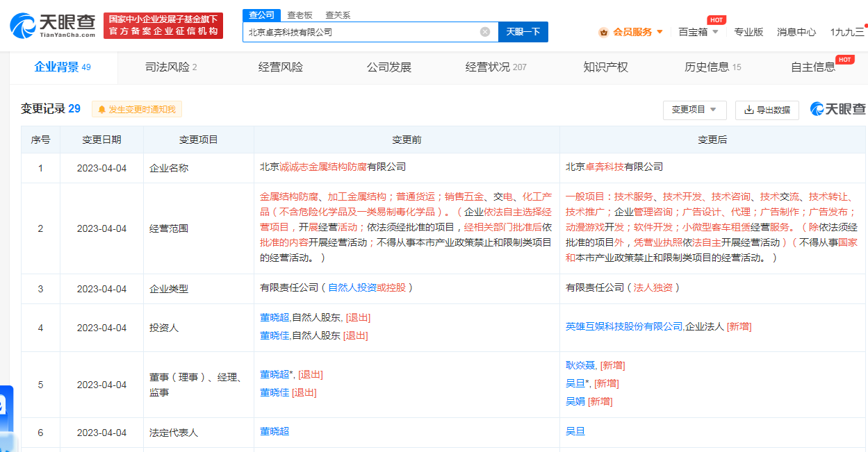Viewport: 868px width, 452px height.
Task: Open 董晓超 legal representative link
Action: (275, 431)
